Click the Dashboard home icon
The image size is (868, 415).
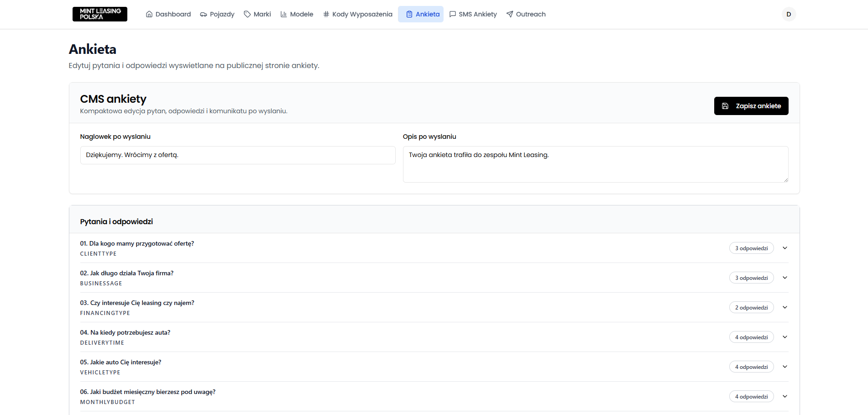pyautogui.click(x=149, y=14)
